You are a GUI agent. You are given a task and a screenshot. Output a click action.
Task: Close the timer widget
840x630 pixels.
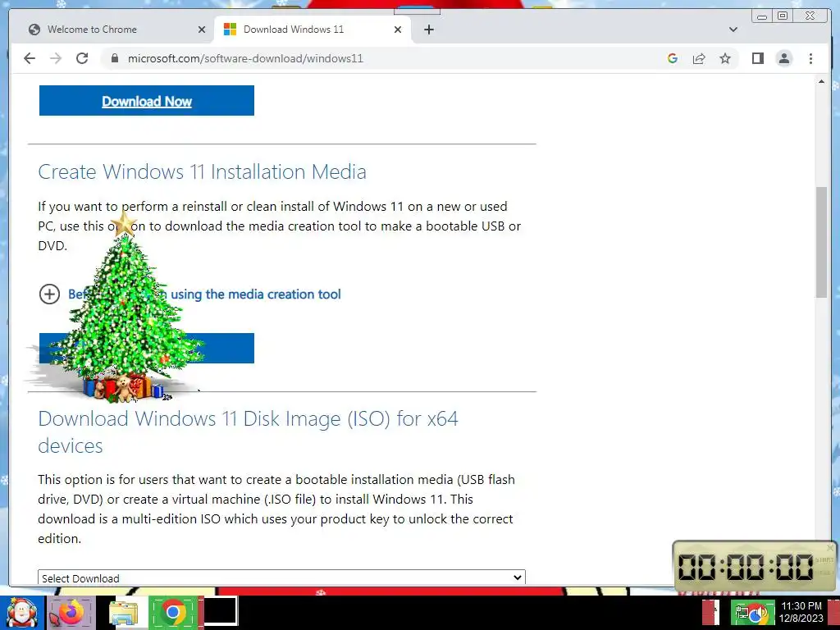click(830, 547)
